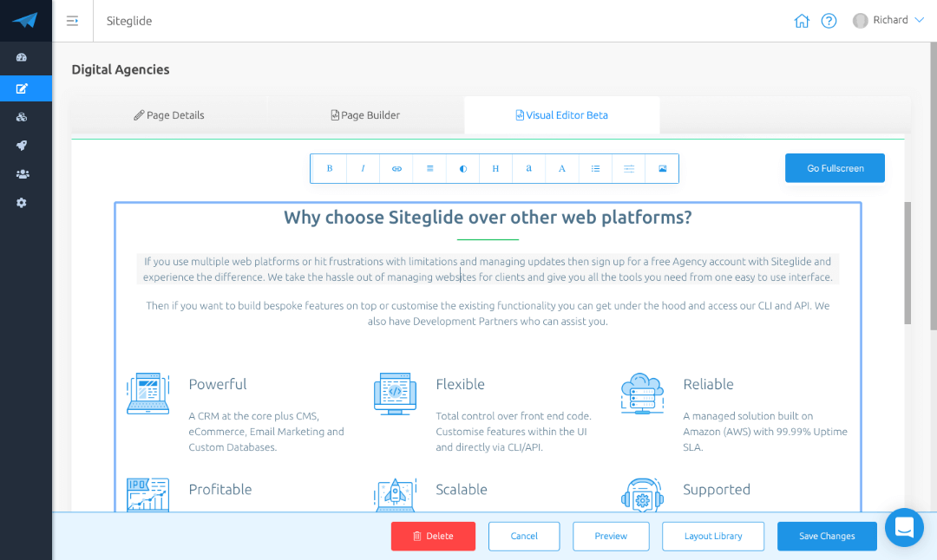Open the dashboard gauge sidebar icon

[22, 57]
